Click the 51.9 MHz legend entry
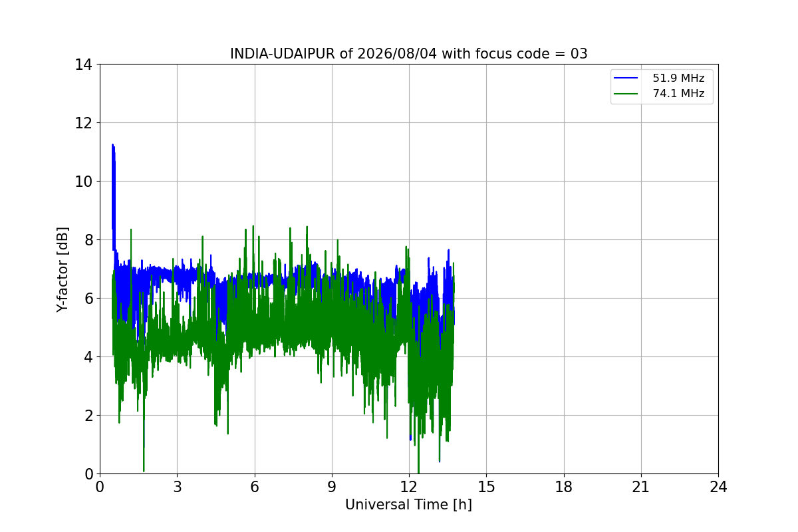 click(x=678, y=78)
